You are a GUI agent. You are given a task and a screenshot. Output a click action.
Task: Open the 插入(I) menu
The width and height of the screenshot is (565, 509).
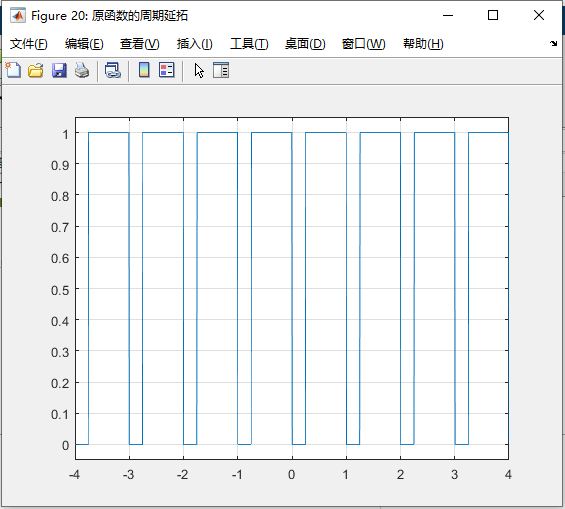(195, 44)
